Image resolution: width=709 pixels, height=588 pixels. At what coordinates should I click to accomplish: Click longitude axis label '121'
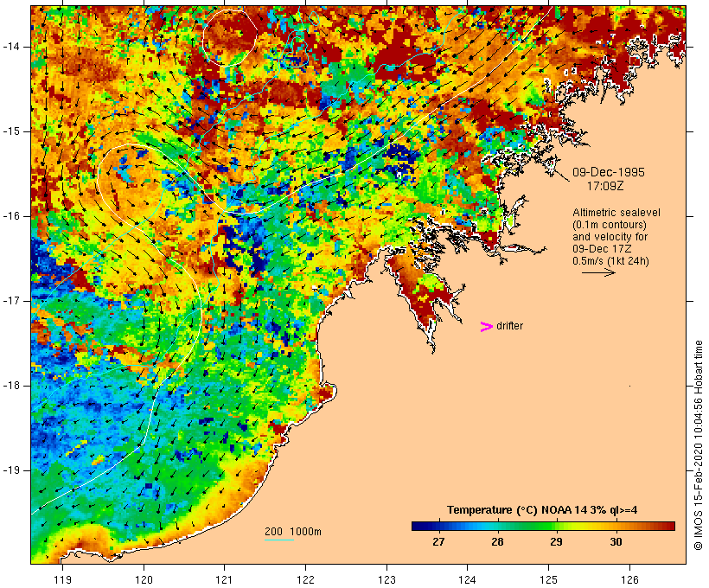[x=224, y=579]
